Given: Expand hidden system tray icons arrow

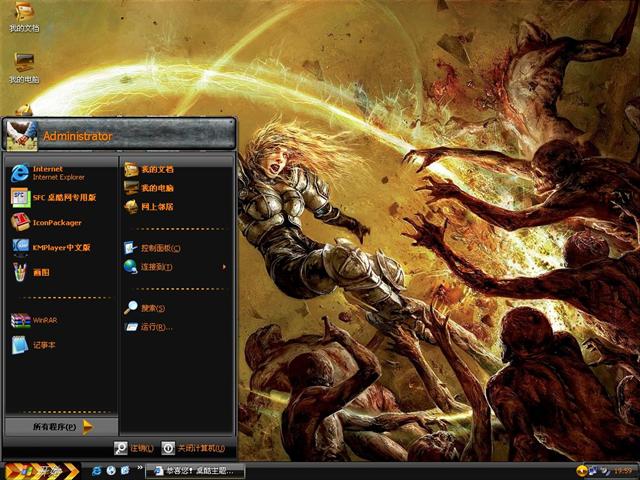Looking at the screenshot, I should pos(581,471).
